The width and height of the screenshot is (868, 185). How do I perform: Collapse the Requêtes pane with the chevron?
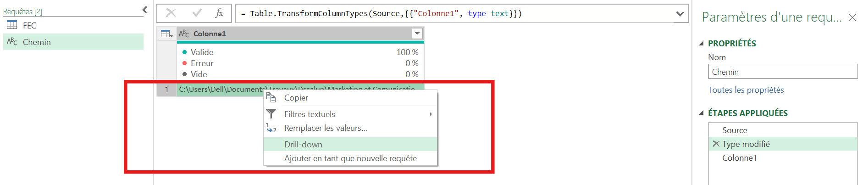(x=145, y=10)
